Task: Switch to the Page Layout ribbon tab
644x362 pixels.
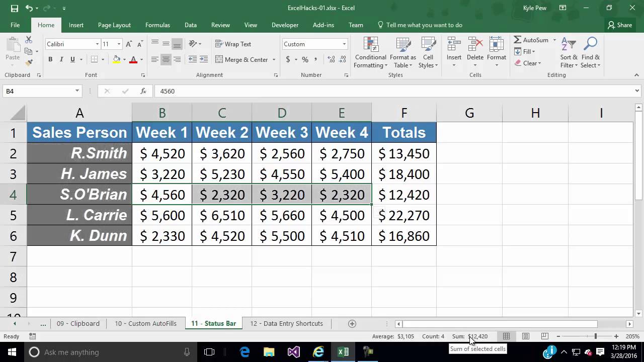Action: 114,25
